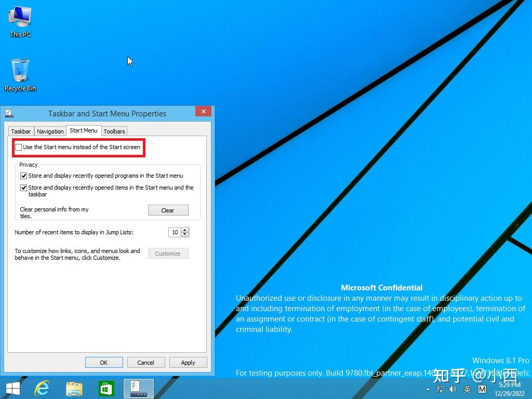Apply the Start Menu settings
The image size is (532, 399).
(188, 362)
